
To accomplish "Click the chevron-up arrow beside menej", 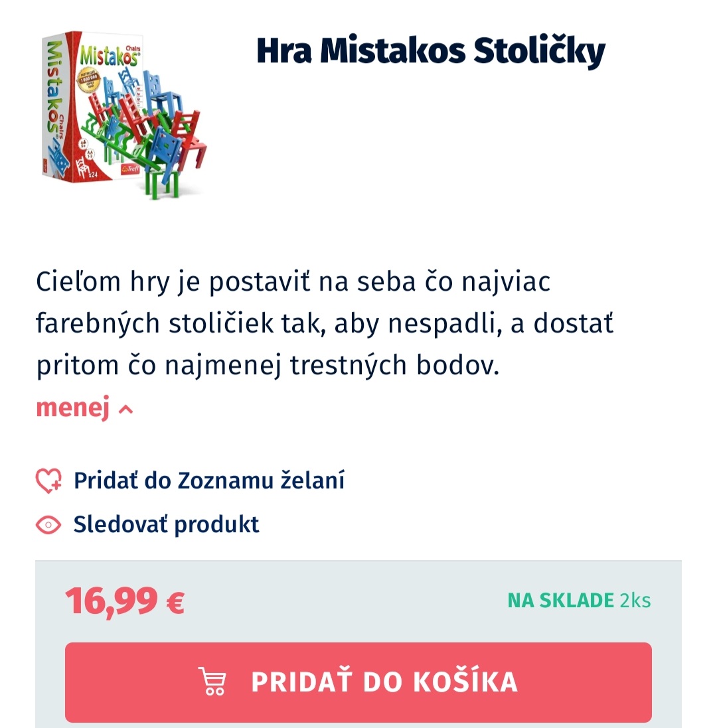I will click(125, 409).
